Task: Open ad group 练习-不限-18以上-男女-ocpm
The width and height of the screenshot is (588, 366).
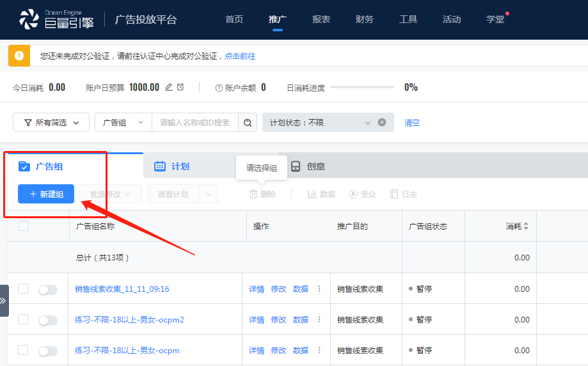Action: 127,351
